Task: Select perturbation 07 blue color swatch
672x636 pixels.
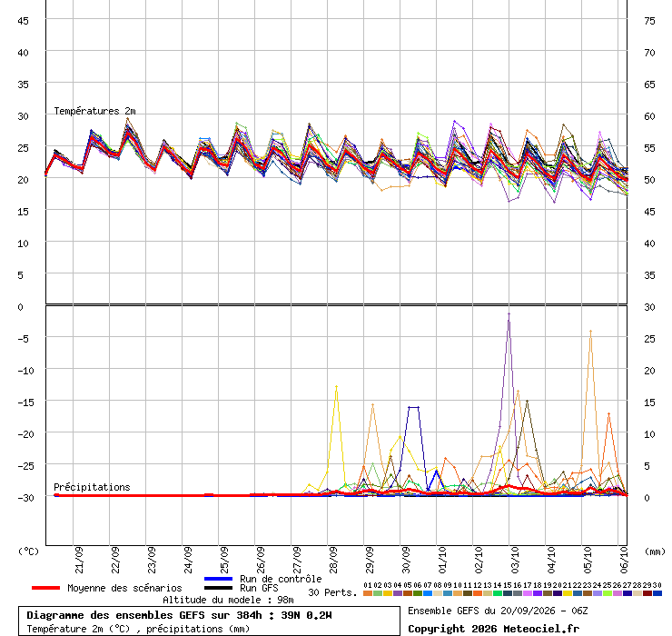Action: tap(428, 593)
